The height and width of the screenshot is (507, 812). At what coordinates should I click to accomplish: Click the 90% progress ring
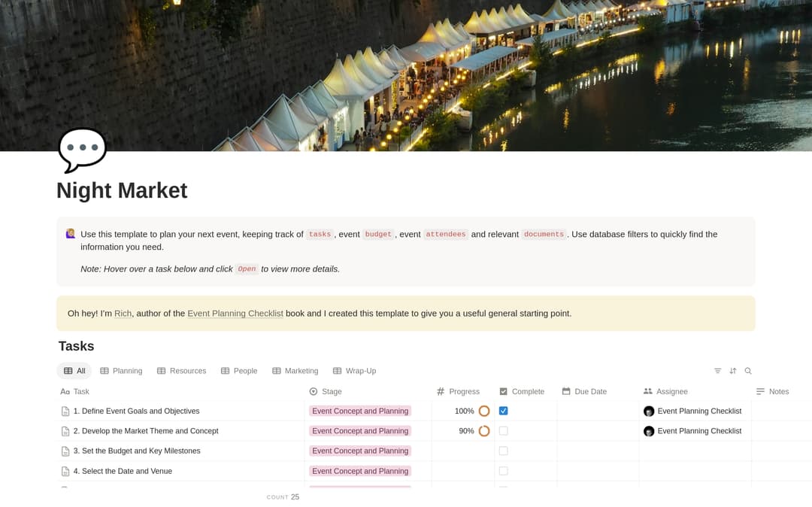tap(484, 431)
